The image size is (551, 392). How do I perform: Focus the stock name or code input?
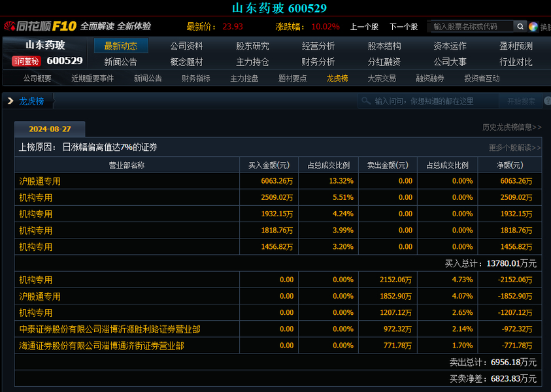coord(472,26)
